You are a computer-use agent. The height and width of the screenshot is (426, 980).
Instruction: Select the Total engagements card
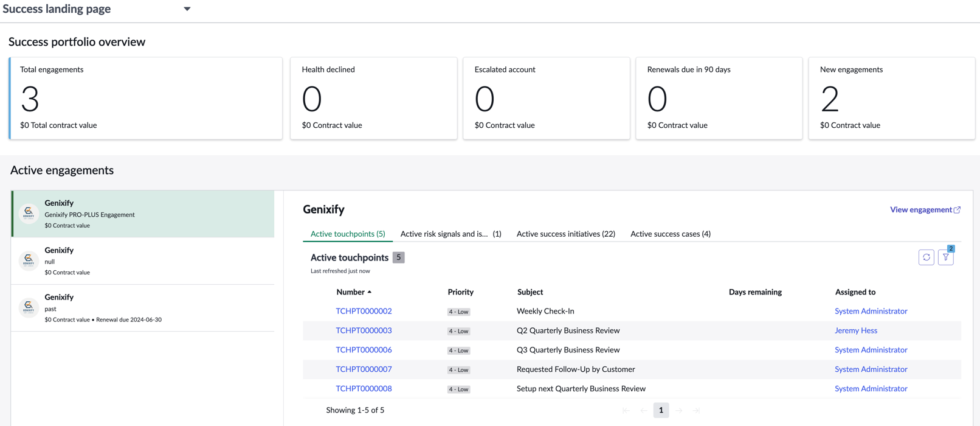(146, 99)
